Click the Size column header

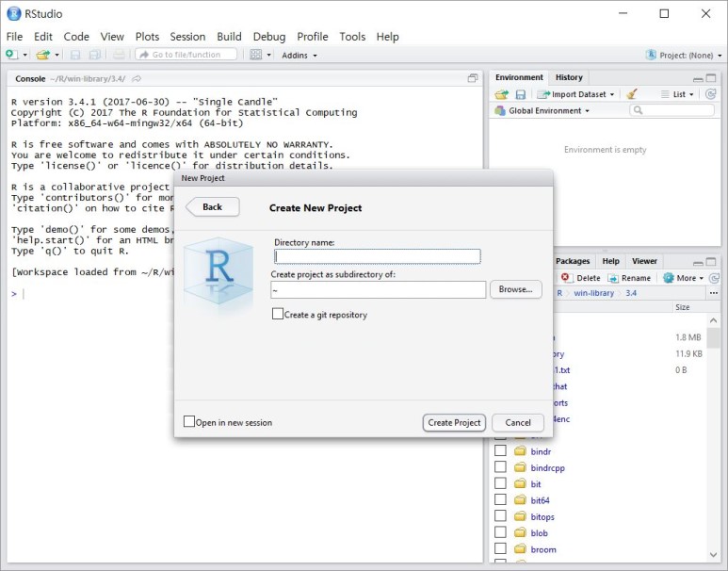(683, 307)
